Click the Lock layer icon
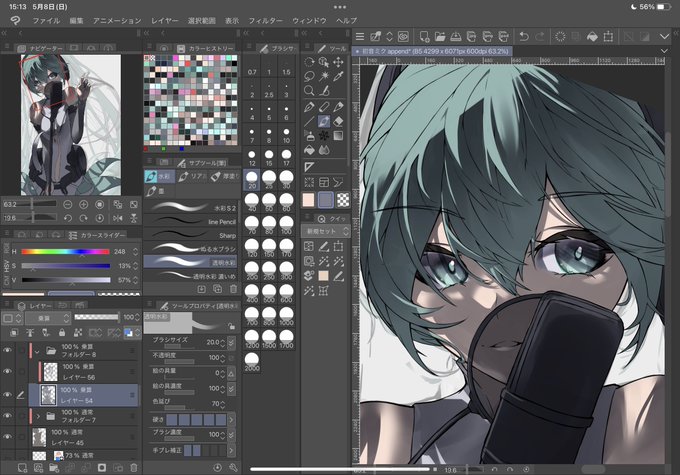Image resolution: width=680 pixels, height=475 pixels. click(62, 333)
